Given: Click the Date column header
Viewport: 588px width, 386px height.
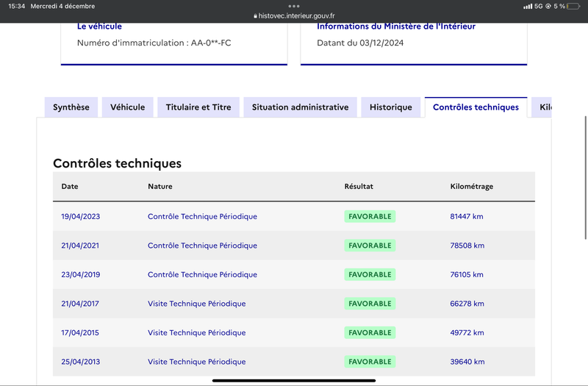Looking at the screenshot, I should (x=70, y=187).
